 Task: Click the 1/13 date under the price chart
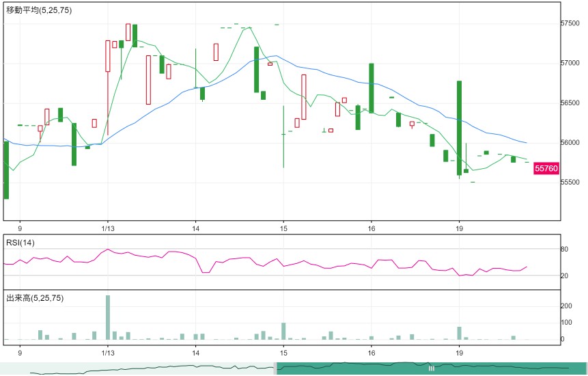[x=108, y=228]
